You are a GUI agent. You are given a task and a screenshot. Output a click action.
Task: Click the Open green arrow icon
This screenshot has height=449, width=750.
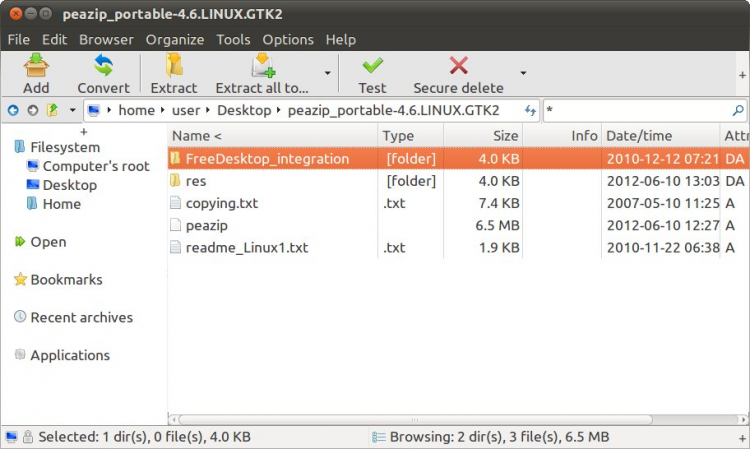[x=20, y=241]
